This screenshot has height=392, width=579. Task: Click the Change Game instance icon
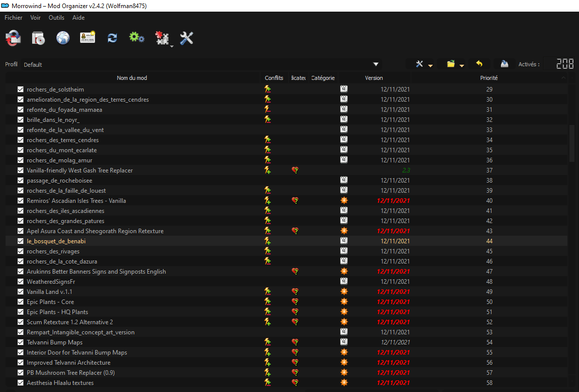click(x=13, y=38)
